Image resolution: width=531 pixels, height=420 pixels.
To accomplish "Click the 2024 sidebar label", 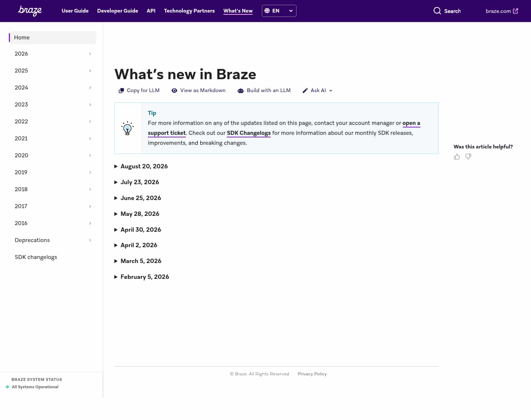I will (21, 88).
